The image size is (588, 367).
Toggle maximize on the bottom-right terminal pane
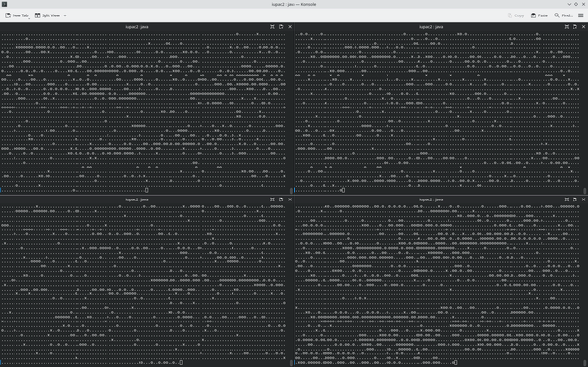pos(567,199)
